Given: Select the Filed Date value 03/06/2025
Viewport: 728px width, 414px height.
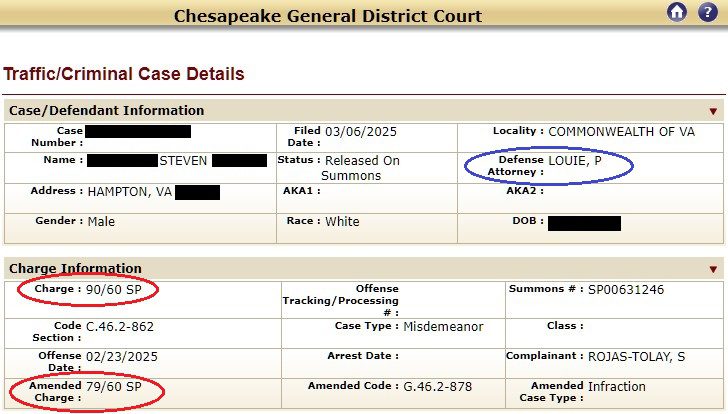Looking at the screenshot, I should (x=361, y=132).
